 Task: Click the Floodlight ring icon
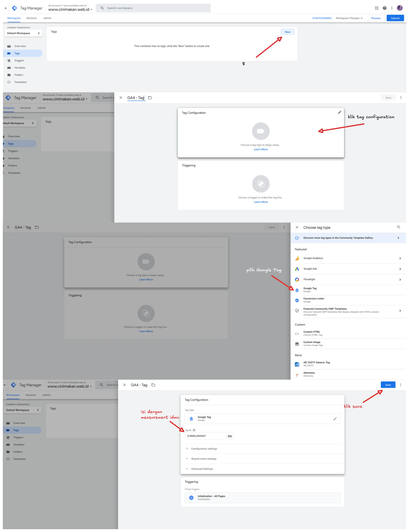tap(297, 279)
